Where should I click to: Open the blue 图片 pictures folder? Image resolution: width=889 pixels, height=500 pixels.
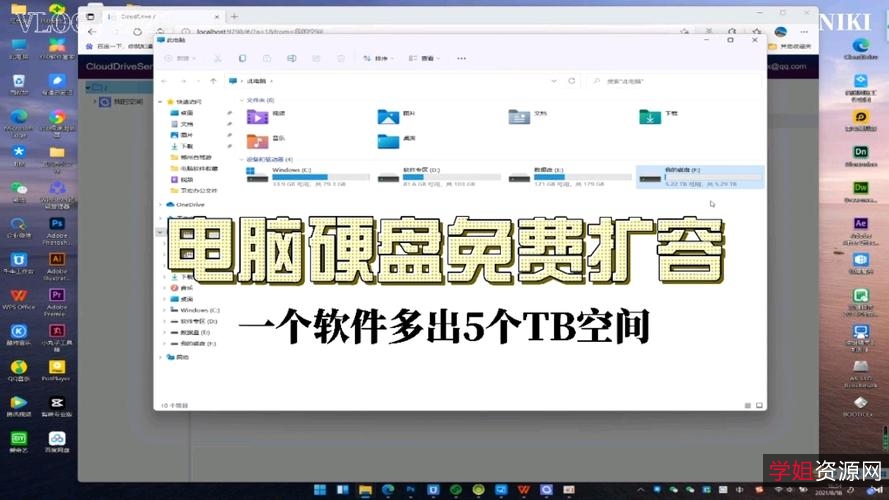(388, 117)
